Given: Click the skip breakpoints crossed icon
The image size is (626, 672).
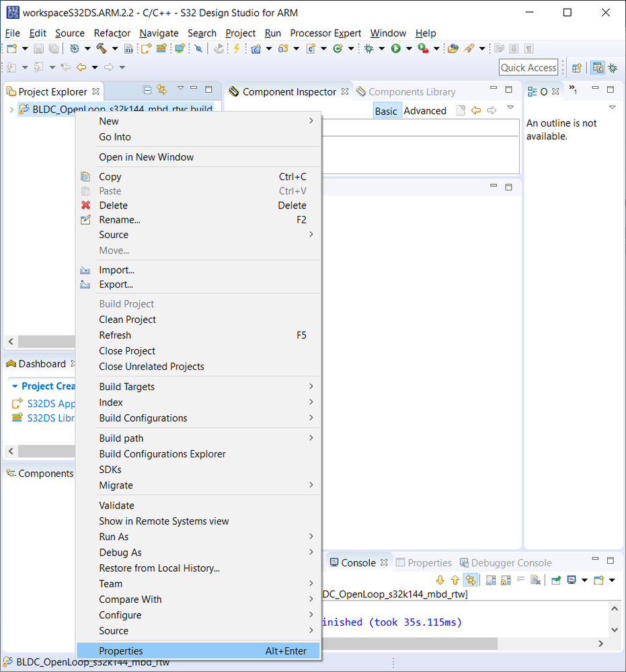Looking at the screenshot, I should click(x=198, y=48).
